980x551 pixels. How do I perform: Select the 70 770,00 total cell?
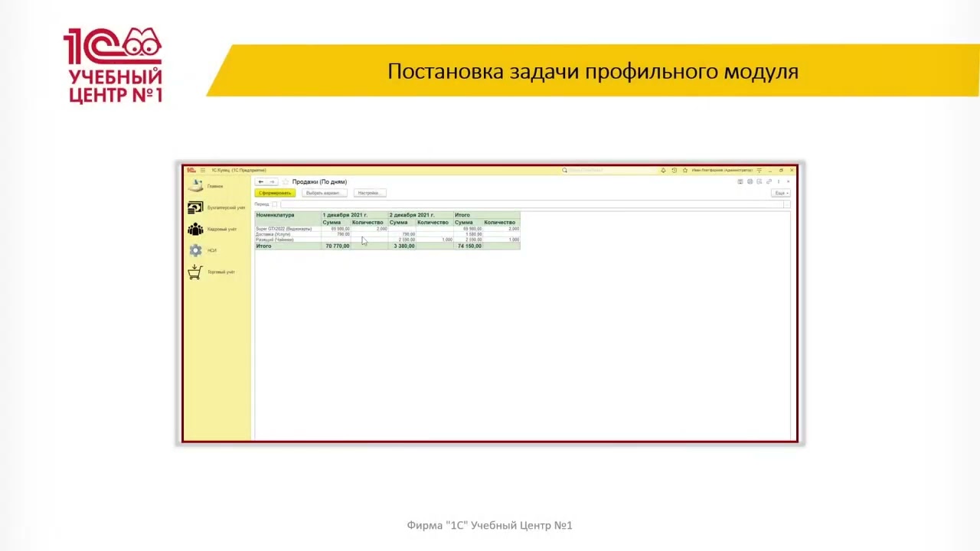coord(337,246)
